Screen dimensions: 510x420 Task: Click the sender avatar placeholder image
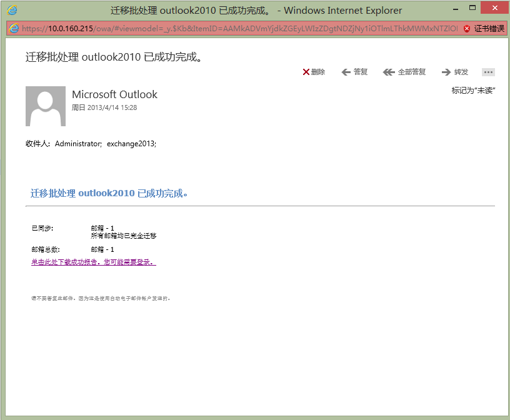click(x=46, y=106)
